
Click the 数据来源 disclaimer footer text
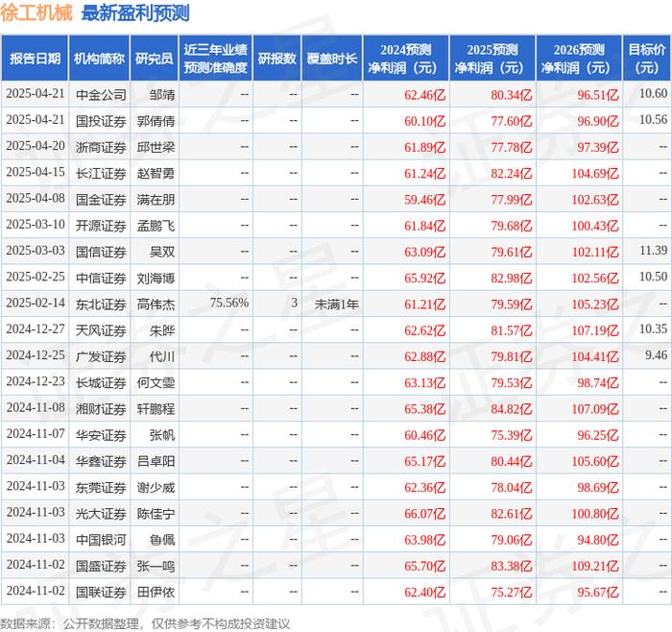coord(145,623)
